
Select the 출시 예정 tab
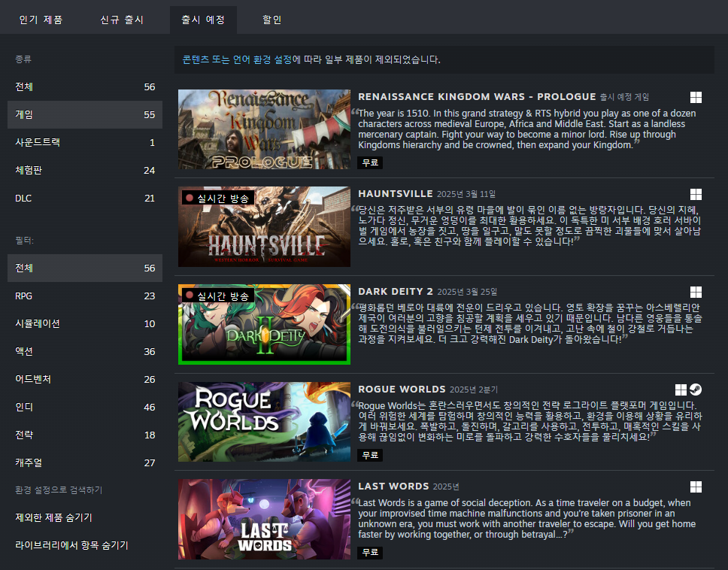[x=203, y=20]
